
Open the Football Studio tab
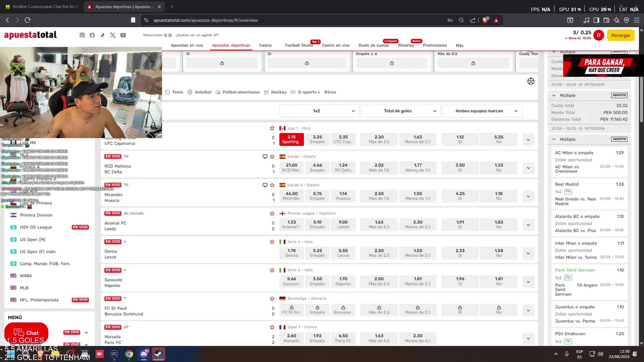[299, 45]
